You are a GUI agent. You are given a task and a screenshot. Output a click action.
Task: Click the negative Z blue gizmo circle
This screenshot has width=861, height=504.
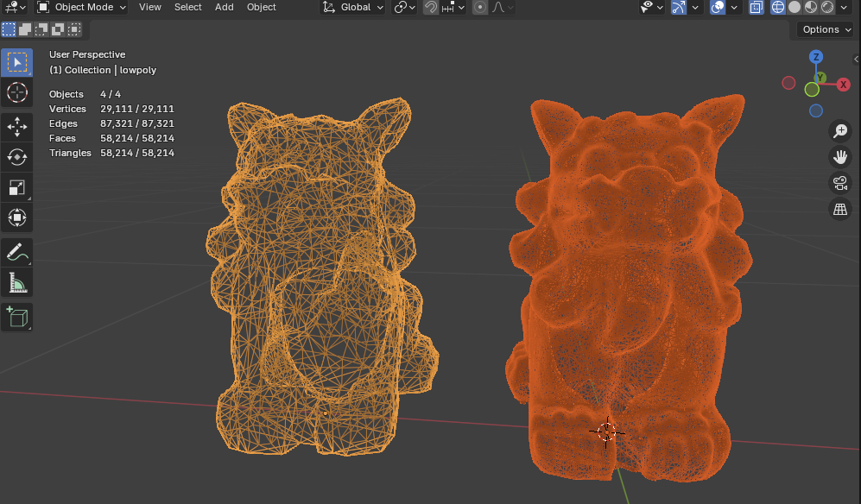[816, 111]
